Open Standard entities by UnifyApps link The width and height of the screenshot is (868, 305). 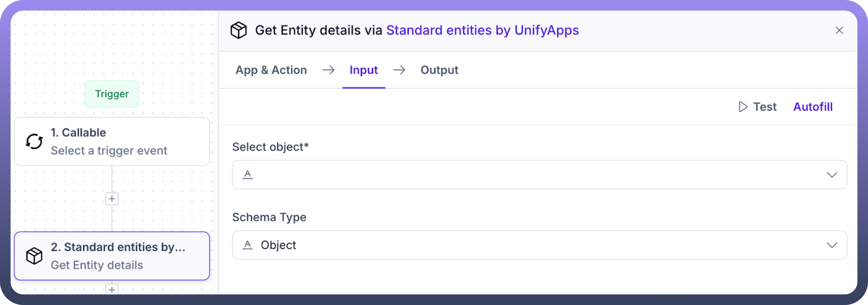482,30
